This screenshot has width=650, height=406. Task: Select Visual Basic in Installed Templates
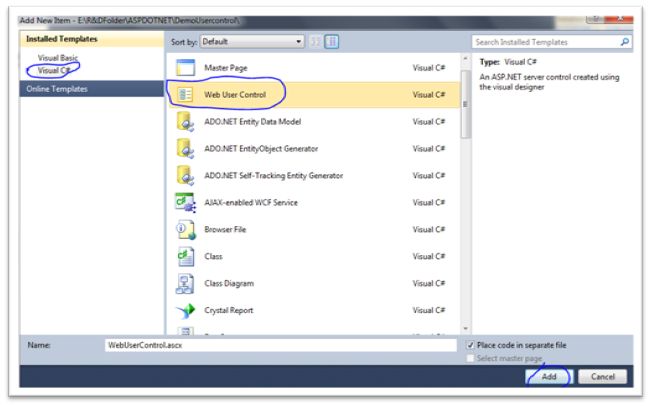(x=58, y=58)
